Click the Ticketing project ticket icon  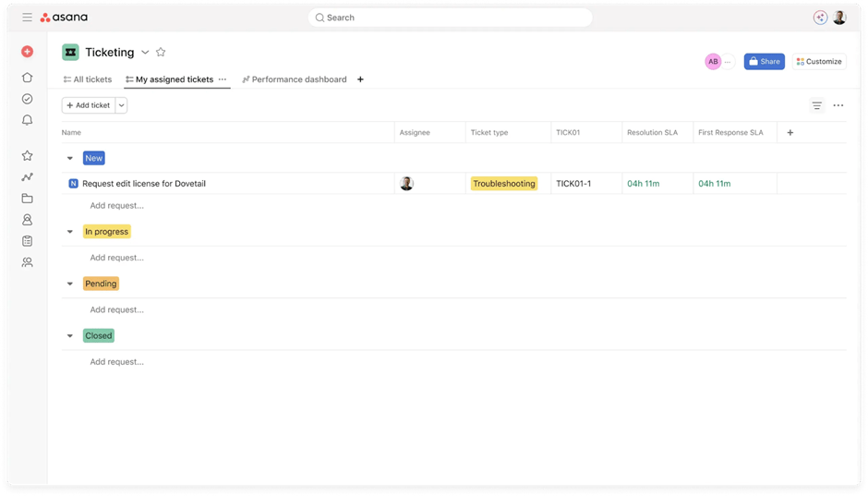coord(70,52)
